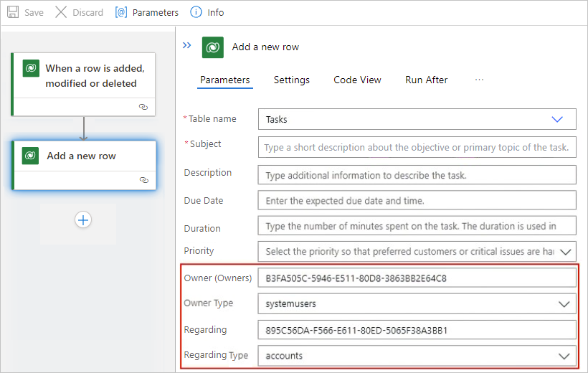Click the Discard X icon

pyautogui.click(x=61, y=12)
